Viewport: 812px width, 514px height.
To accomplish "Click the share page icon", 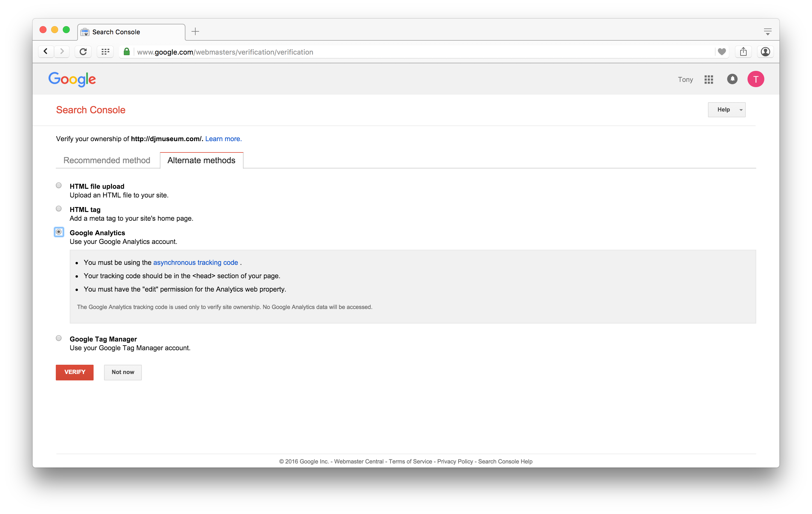I will coord(743,52).
